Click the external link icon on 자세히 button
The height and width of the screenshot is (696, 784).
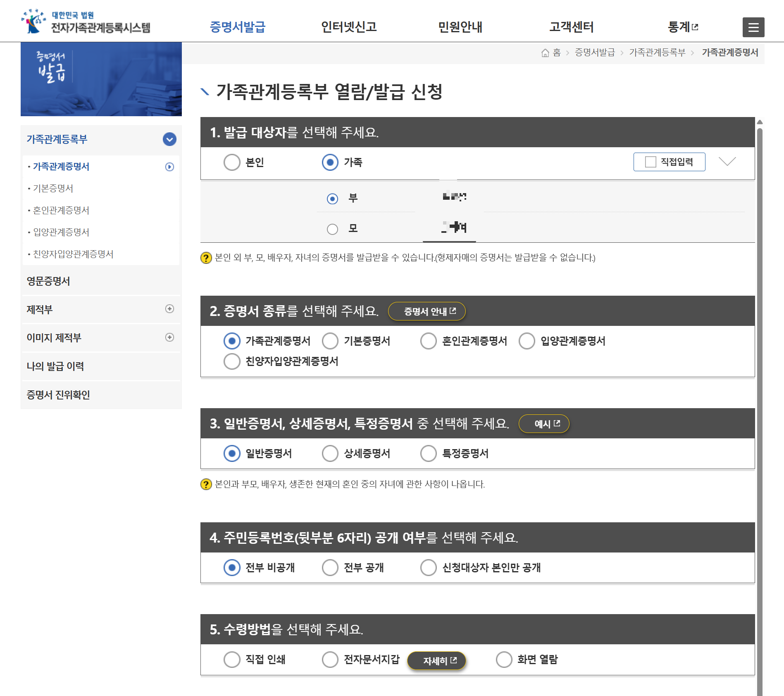click(x=454, y=660)
